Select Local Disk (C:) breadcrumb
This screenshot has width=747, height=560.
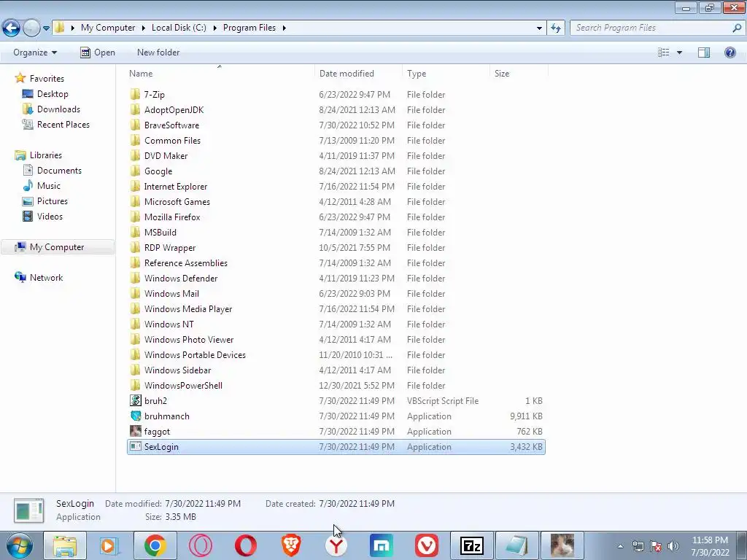(179, 28)
